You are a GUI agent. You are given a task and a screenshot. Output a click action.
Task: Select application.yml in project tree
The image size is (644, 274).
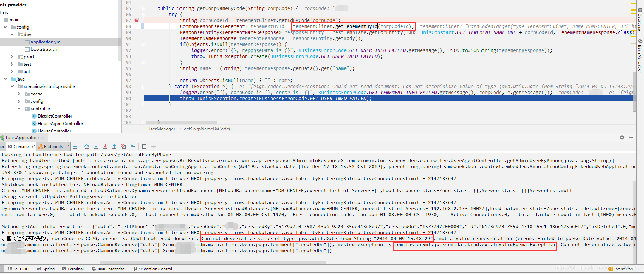(46, 42)
